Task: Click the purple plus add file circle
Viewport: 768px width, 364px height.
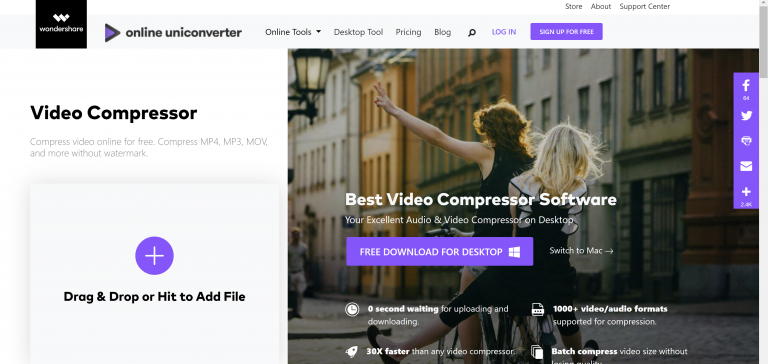Action: tap(154, 256)
